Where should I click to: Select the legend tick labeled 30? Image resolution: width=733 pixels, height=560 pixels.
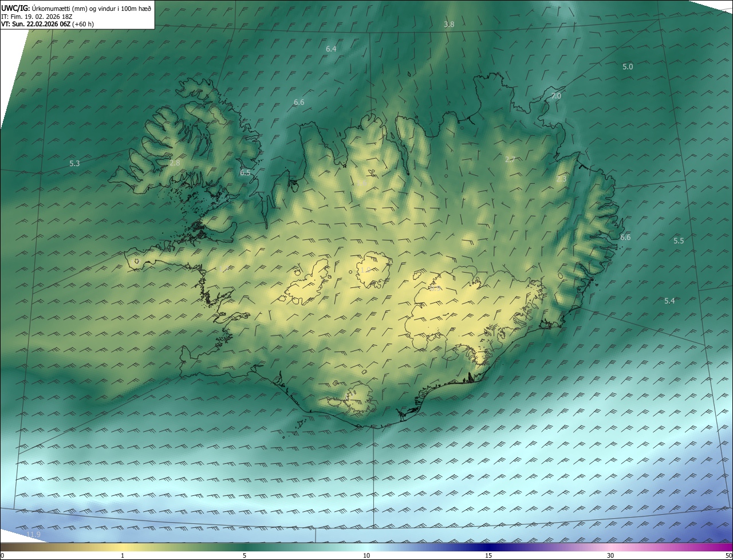click(x=610, y=555)
